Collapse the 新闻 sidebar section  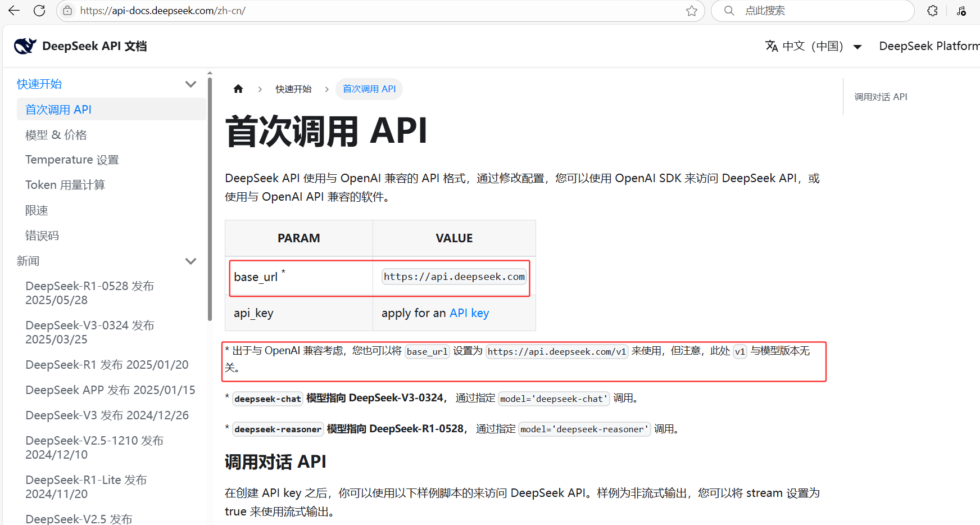(190, 261)
